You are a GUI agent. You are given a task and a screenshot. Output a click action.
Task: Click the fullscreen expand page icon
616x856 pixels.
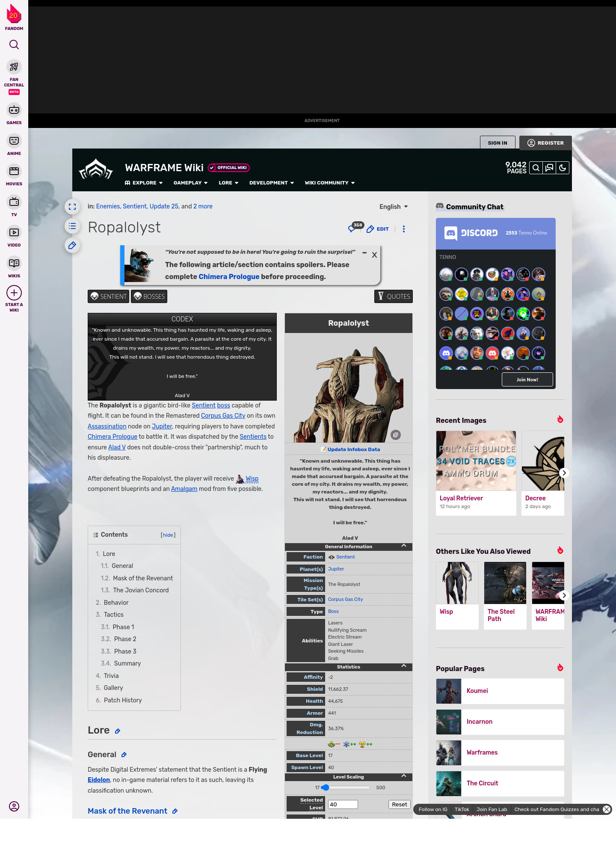point(72,207)
